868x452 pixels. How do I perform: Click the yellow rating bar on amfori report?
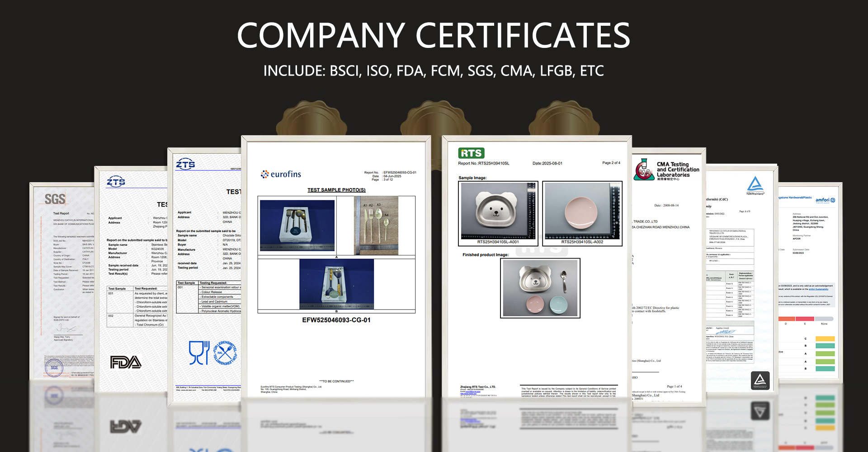tap(825, 339)
